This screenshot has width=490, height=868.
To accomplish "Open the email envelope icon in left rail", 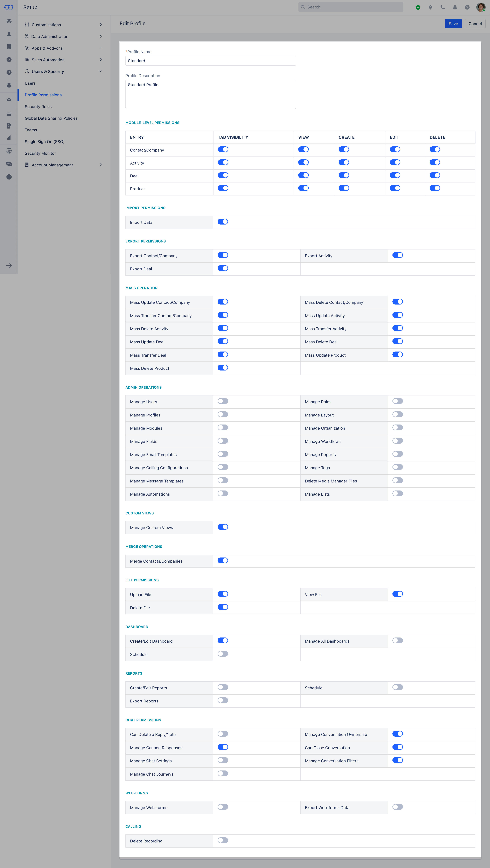I will [x=9, y=99].
